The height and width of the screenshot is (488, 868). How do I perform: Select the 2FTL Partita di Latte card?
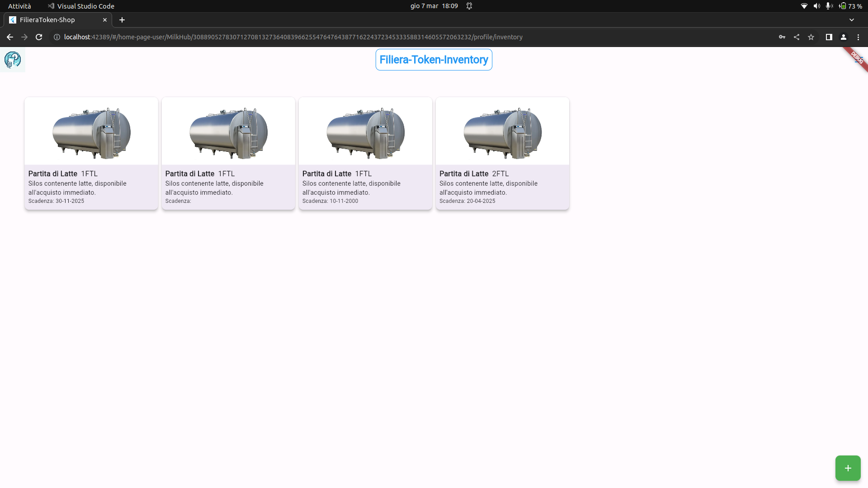click(x=502, y=154)
